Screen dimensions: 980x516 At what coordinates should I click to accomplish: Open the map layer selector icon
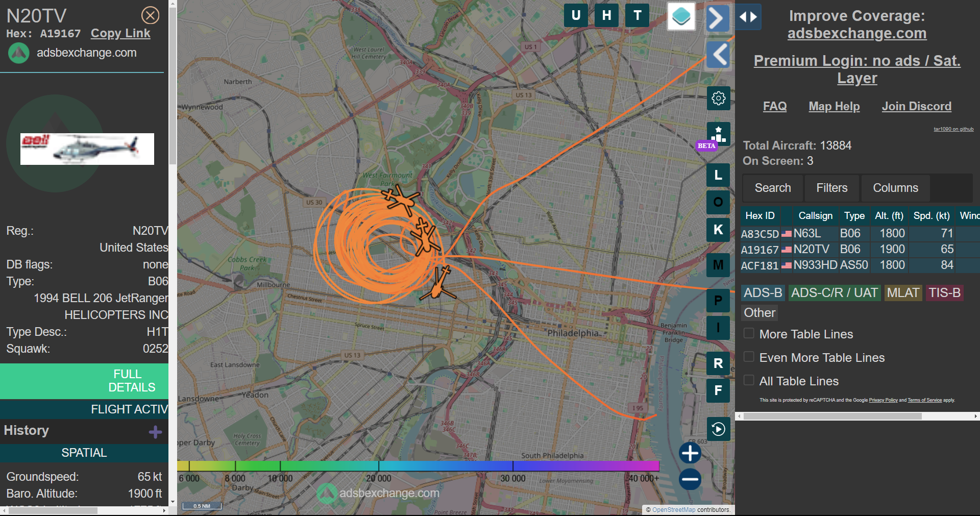coord(681,16)
